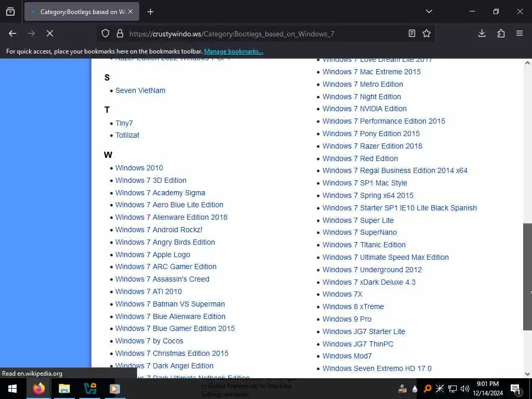Click Firefox taskbar icon
The width and height of the screenshot is (532, 399).
point(38,389)
